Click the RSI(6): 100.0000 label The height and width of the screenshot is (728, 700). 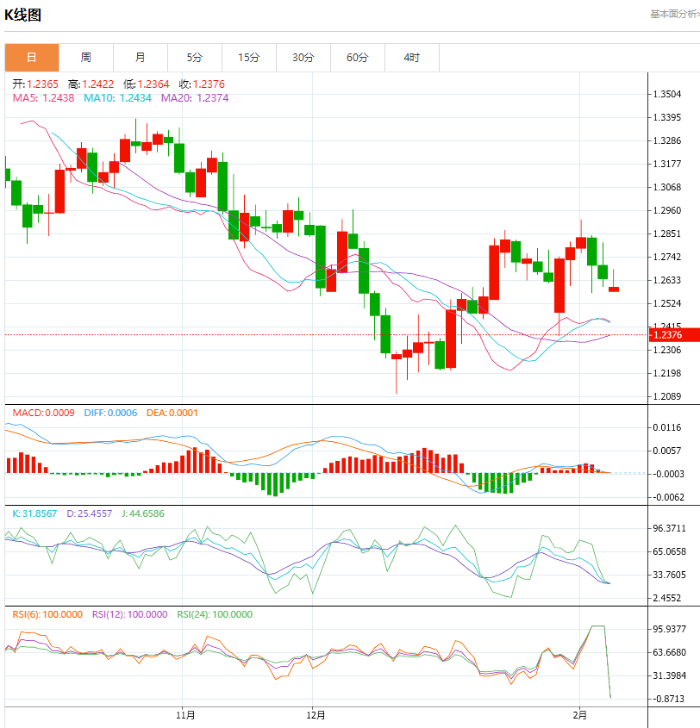click(47, 614)
